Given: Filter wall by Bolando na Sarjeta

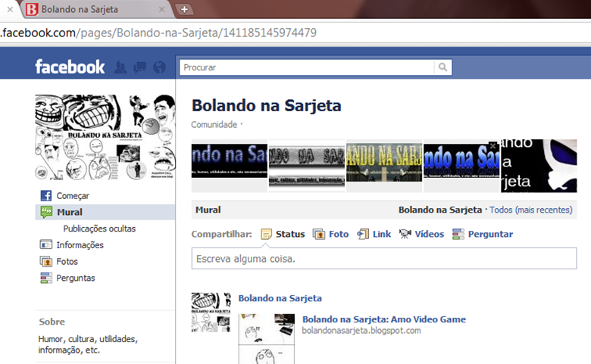Looking at the screenshot, I should (x=440, y=210).
